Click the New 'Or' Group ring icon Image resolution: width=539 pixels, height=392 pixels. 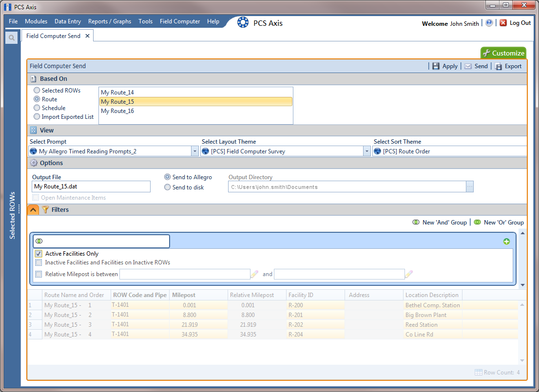(478, 222)
